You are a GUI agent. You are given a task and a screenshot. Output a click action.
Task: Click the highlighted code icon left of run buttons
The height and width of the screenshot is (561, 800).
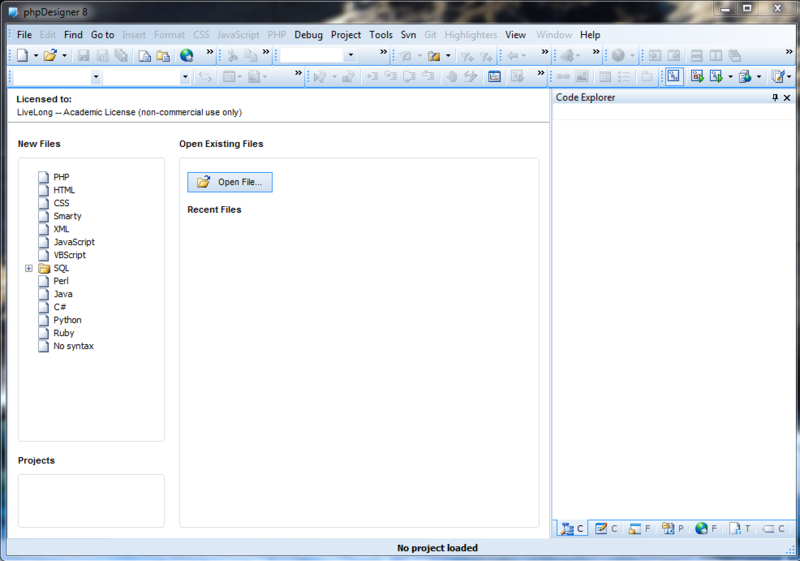(674, 76)
